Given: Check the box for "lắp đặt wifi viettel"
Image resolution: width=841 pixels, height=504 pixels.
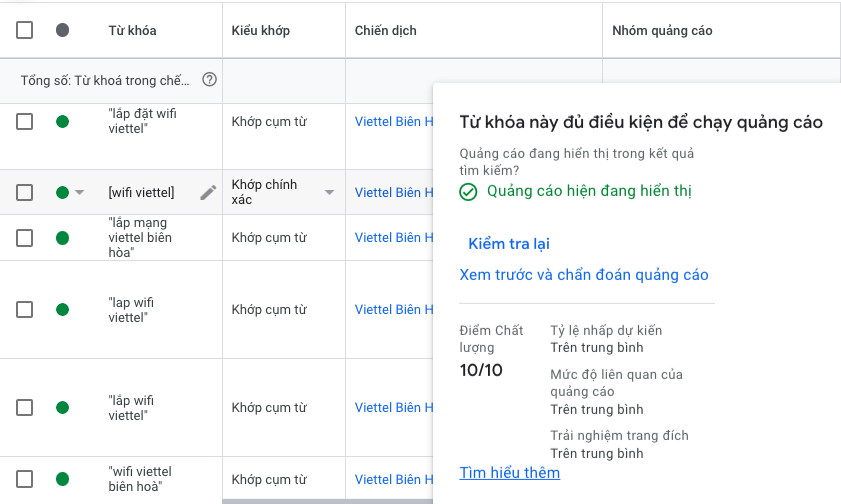Looking at the screenshot, I should click(25, 122).
